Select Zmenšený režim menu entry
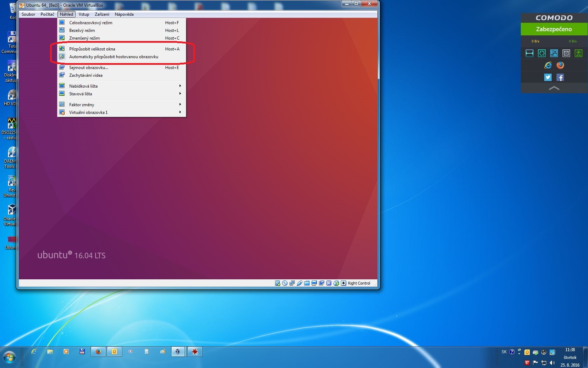Viewport: 588px width, 368px height. 121,38
